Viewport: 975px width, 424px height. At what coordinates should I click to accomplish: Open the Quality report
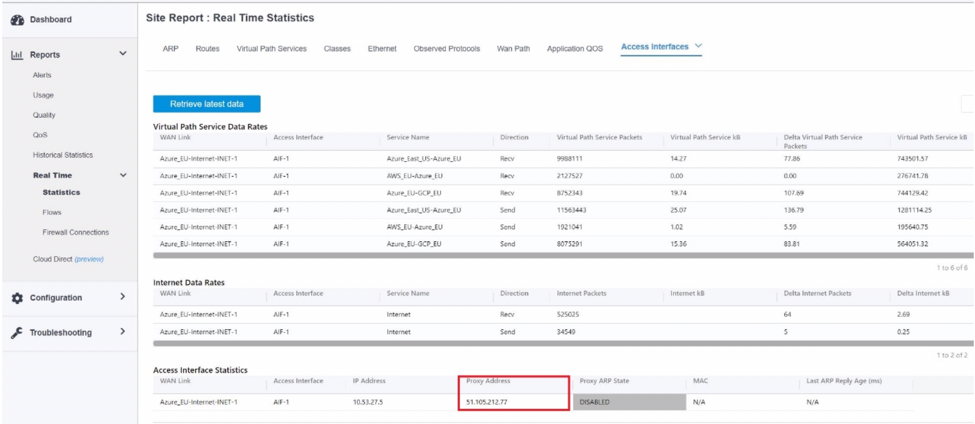tap(44, 115)
